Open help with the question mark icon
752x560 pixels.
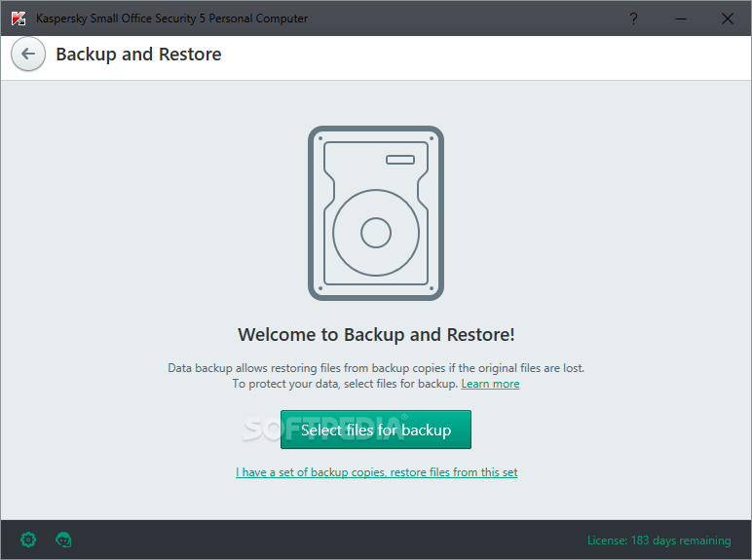633,19
